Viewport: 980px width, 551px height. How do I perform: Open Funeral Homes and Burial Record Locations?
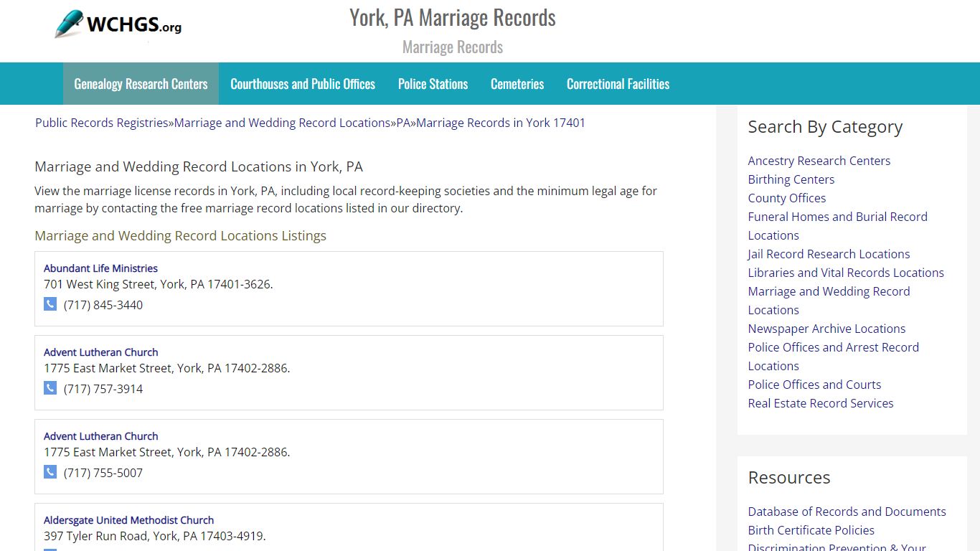838,226
